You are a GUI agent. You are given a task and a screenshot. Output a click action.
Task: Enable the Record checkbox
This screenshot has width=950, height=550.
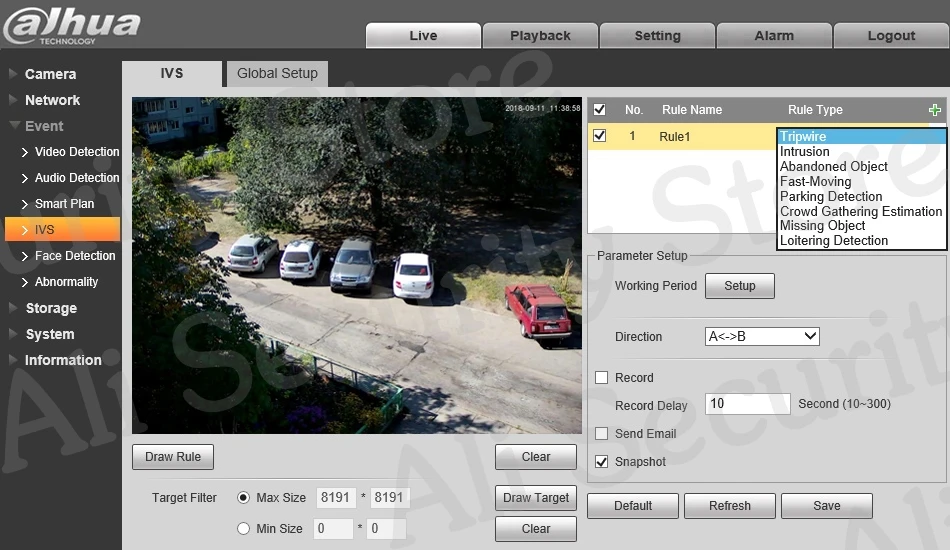(x=601, y=377)
